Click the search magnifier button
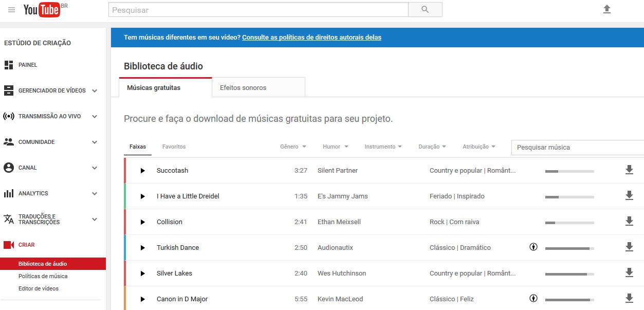This screenshot has height=310, width=644. pyautogui.click(x=425, y=10)
